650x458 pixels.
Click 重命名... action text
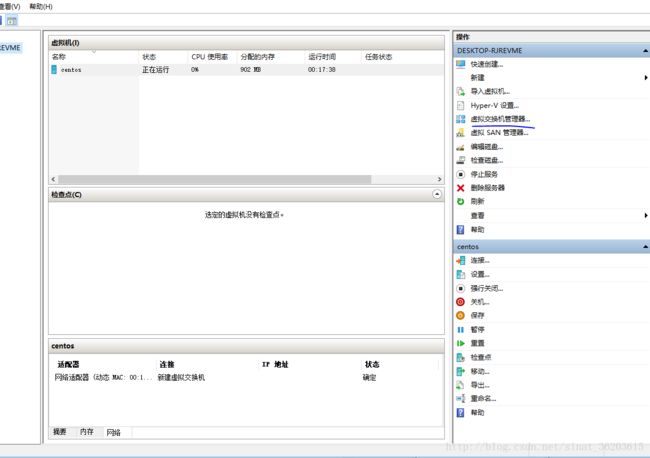point(483,398)
